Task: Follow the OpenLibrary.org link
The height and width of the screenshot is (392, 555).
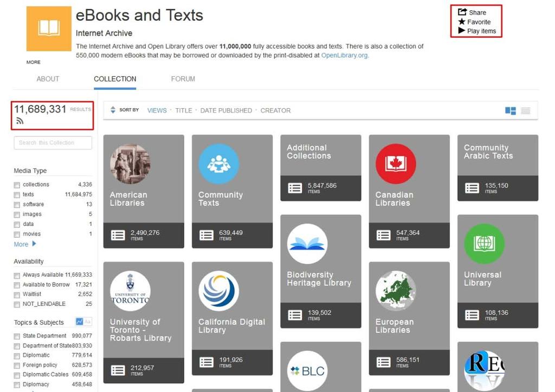Action: [x=345, y=55]
